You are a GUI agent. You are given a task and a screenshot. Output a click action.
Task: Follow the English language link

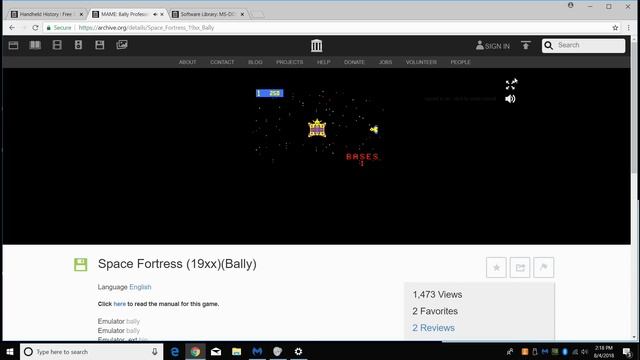[140, 287]
